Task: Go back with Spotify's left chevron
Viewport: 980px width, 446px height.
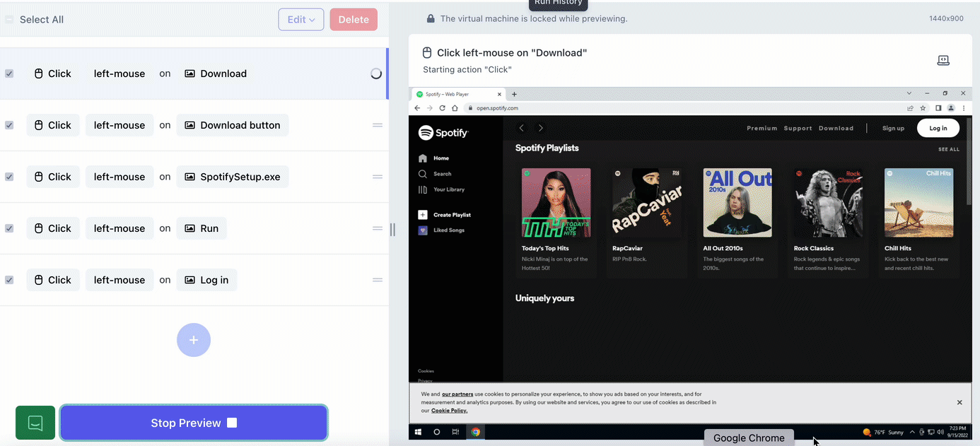Action: [522, 128]
